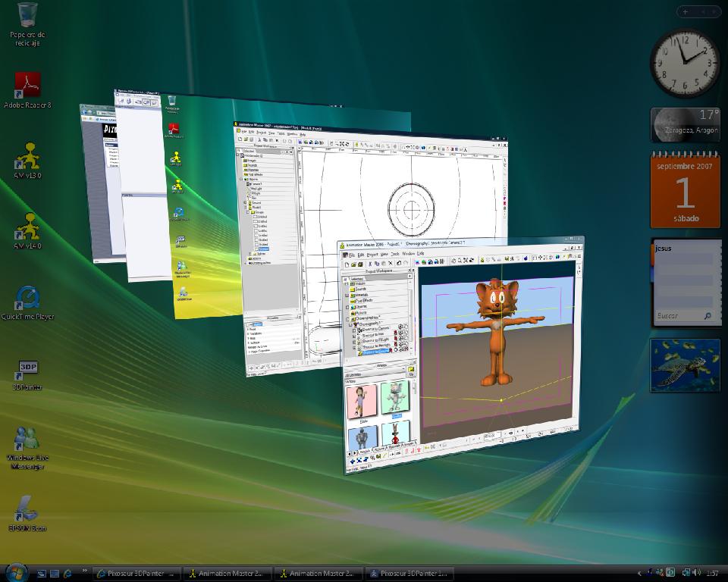
Task: Expand Materials folder in Animation Master 2006 tree
Action: (347, 296)
